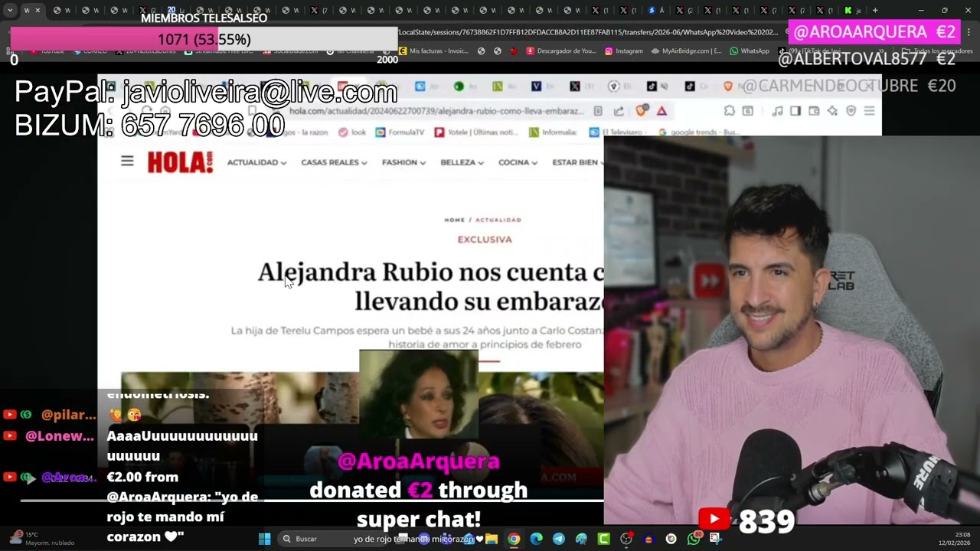
Task: Select the hola.com address bar URL
Action: 436,111
